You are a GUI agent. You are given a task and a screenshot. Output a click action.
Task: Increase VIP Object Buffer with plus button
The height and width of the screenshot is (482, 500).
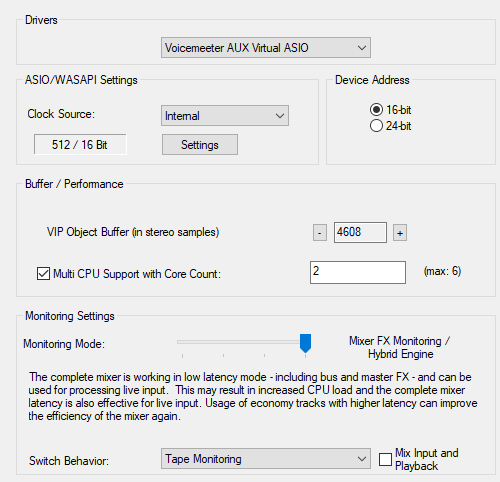(x=400, y=232)
